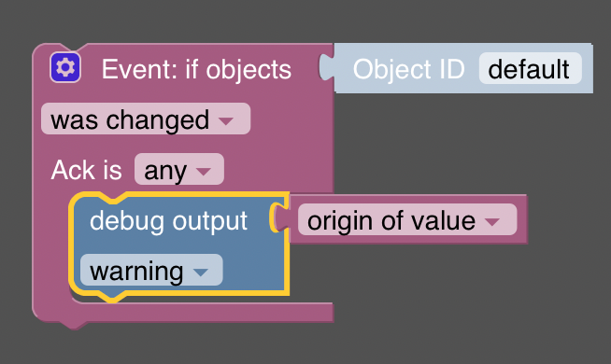Click the puzzle connector left of Object ID
The height and width of the screenshot is (364, 611).
327,67
